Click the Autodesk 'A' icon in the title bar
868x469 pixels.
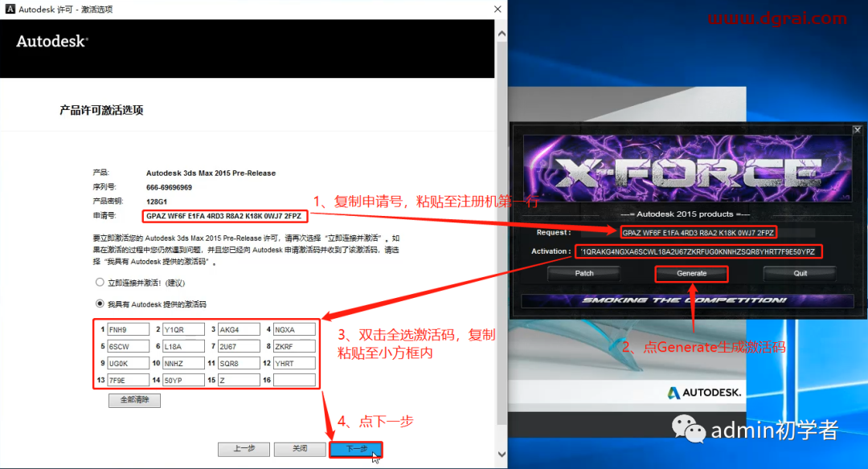click(x=10, y=10)
